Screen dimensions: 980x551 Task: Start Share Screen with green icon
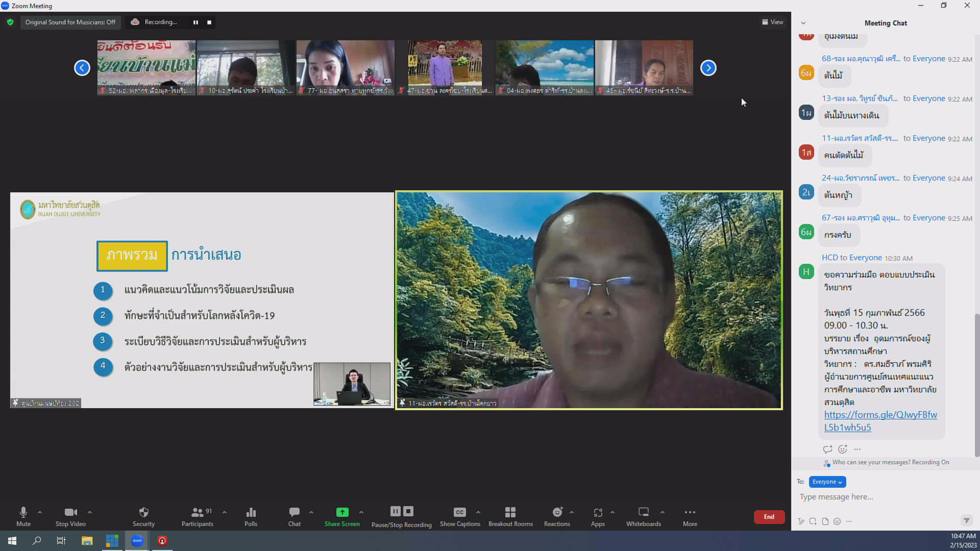click(342, 516)
